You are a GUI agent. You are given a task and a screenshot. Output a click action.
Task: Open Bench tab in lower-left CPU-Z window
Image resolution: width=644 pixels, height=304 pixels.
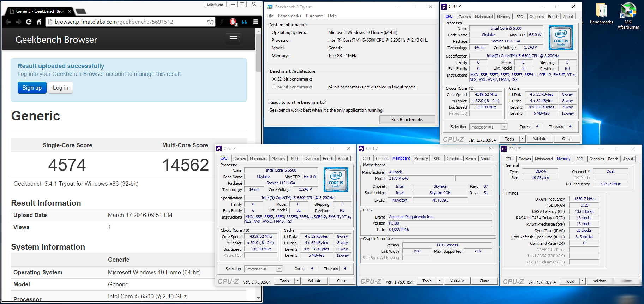tap(328, 159)
